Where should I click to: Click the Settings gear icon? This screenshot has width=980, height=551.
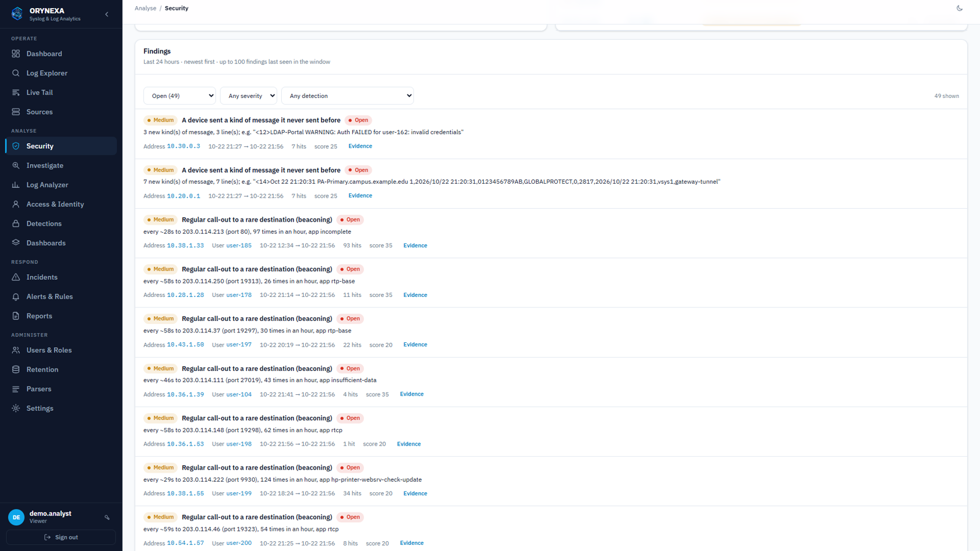coord(16,408)
